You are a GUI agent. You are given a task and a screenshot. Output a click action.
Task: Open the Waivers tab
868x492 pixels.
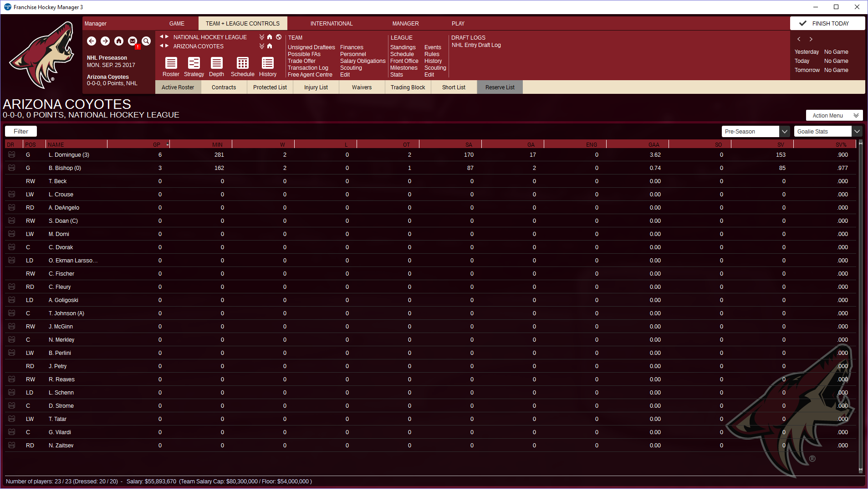[362, 87]
